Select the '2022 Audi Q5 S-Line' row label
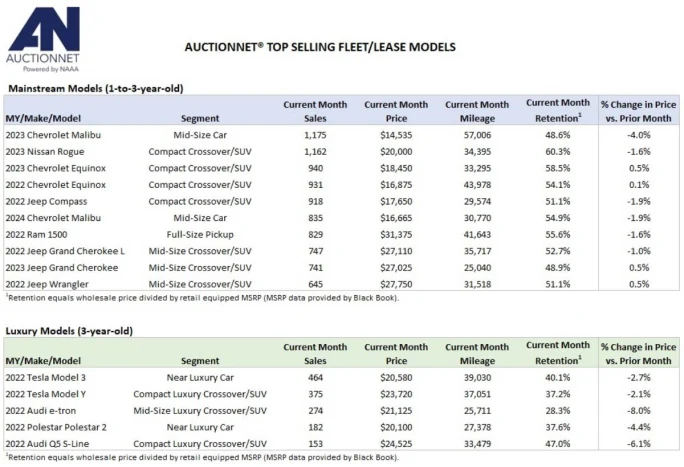 coord(47,444)
